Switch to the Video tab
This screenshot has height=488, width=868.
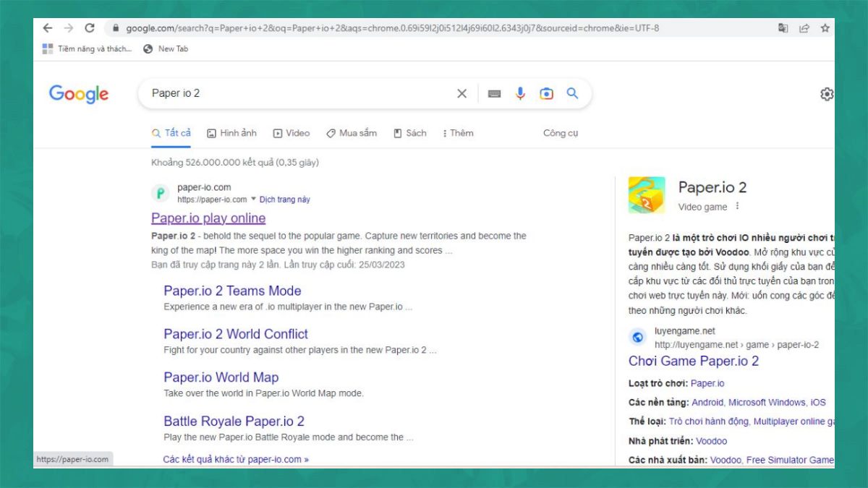click(x=291, y=133)
